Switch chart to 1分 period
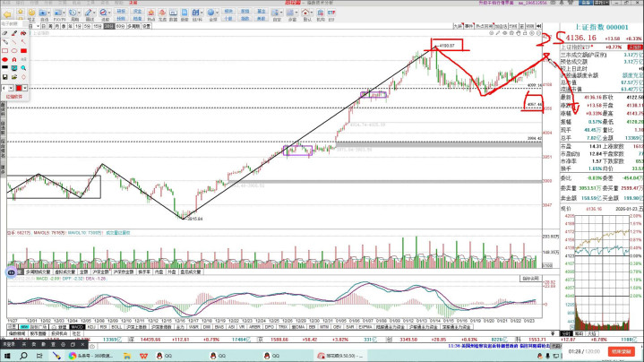 (x=78, y=26)
